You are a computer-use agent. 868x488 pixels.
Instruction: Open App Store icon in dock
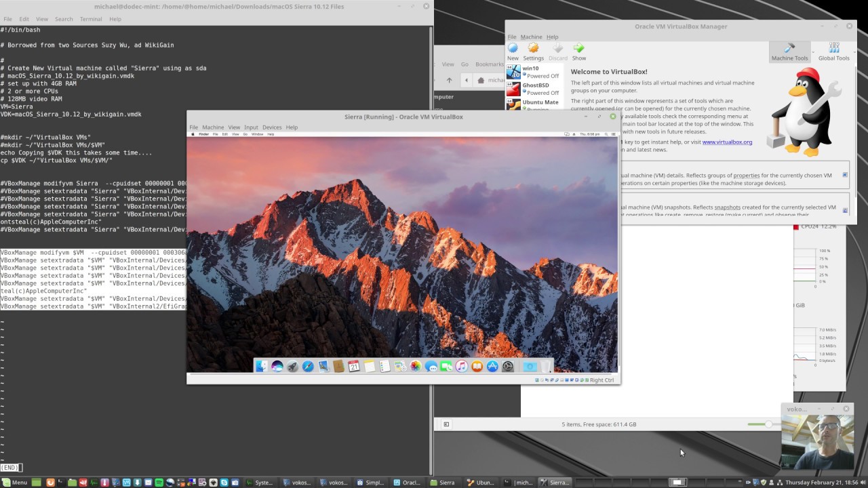492,366
